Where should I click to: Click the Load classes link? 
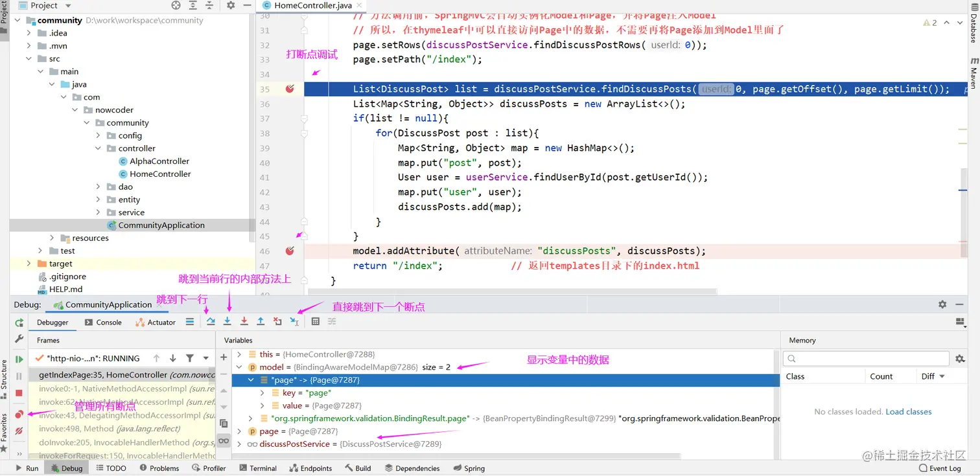pyautogui.click(x=909, y=412)
